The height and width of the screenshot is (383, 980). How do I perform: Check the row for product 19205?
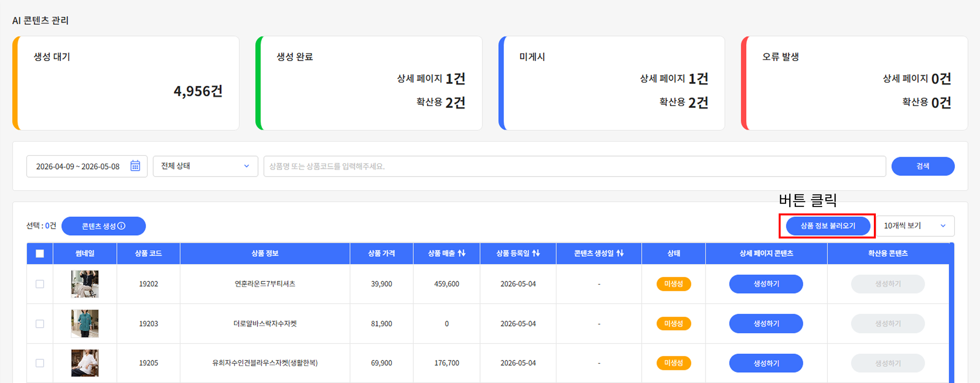(x=40, y=363)
